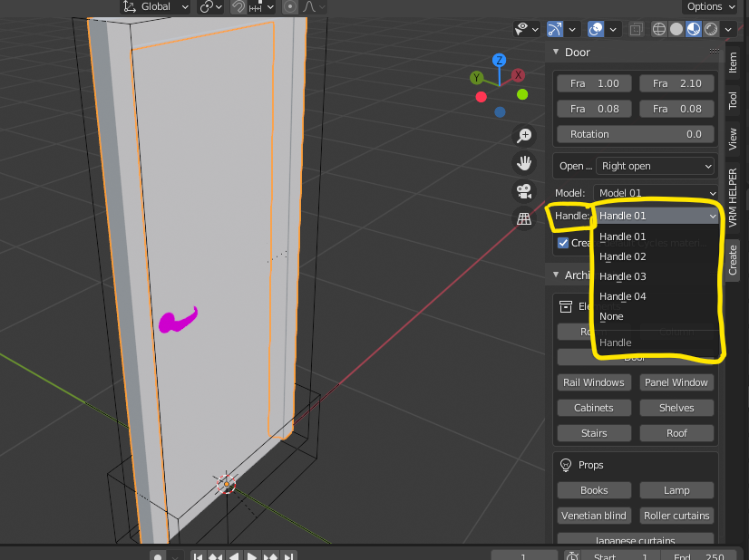Select None in handle list
This screenshot has height=560, width=749.
(x=657, y=316)
